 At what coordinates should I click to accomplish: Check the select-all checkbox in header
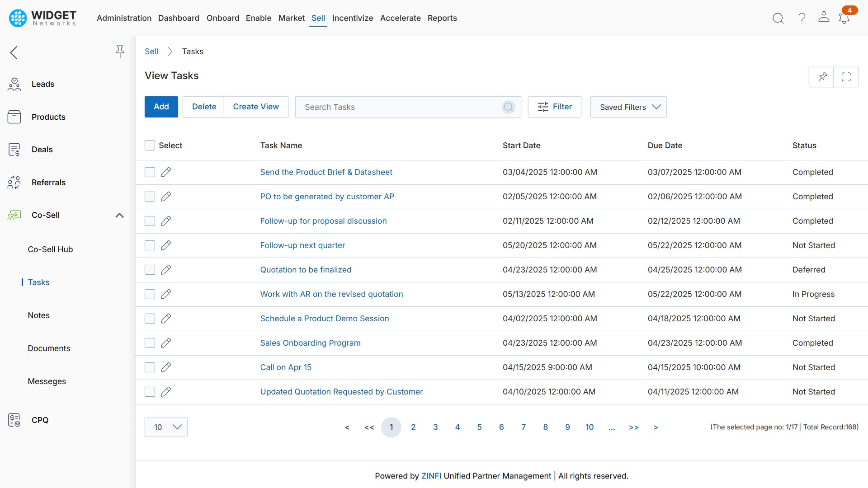(x=150, y=145)
